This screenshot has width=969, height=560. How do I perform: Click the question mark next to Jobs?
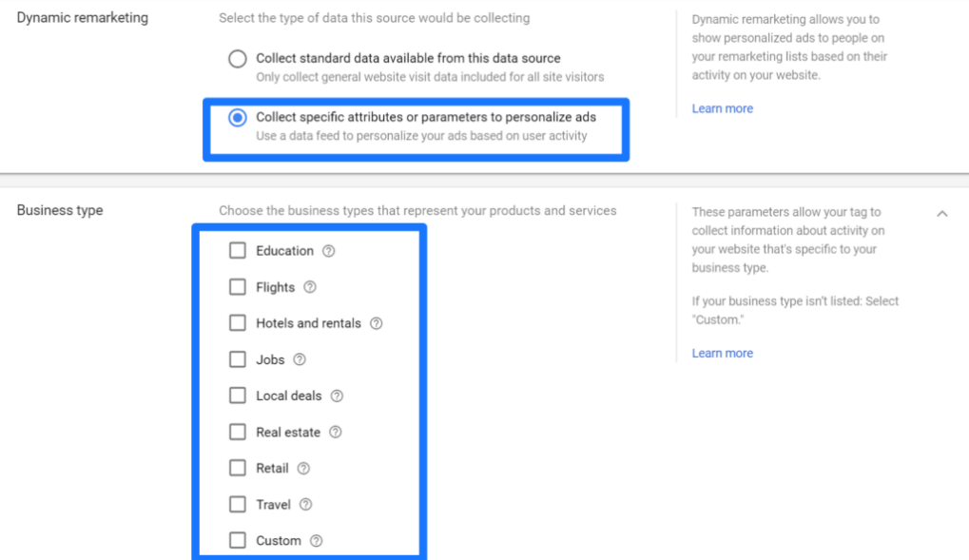(300, 359)
